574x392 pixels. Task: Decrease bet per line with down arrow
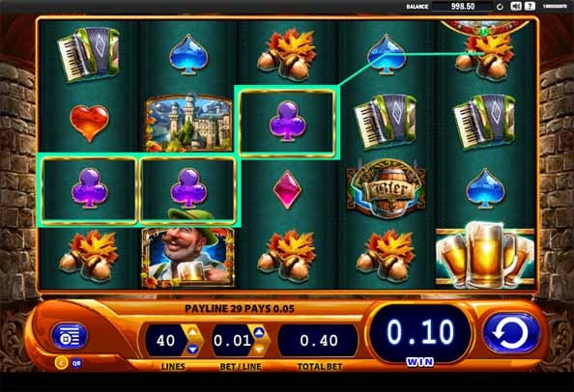pyautogui.click(x=259, y=350)
